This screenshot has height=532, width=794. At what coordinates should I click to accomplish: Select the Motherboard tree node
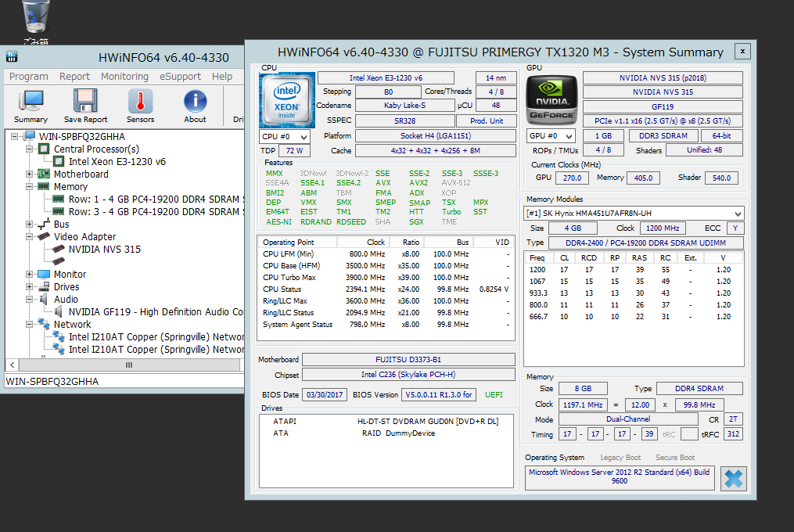coord(81,174)
